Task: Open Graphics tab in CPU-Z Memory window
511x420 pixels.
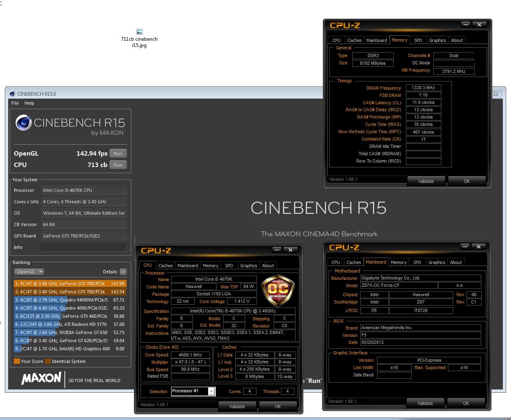Action: (438, 40)
